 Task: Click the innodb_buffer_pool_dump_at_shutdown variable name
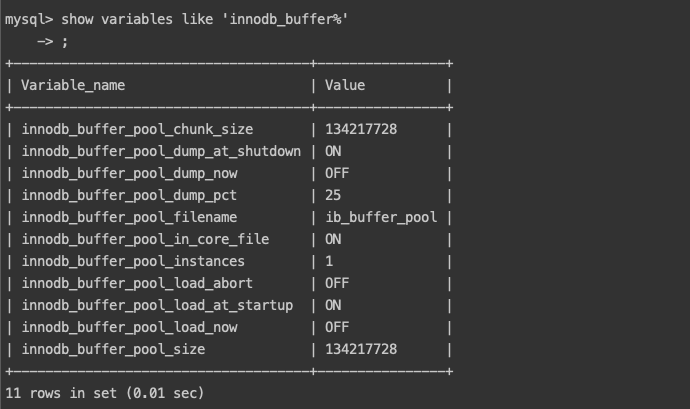(x=161, y=151)
